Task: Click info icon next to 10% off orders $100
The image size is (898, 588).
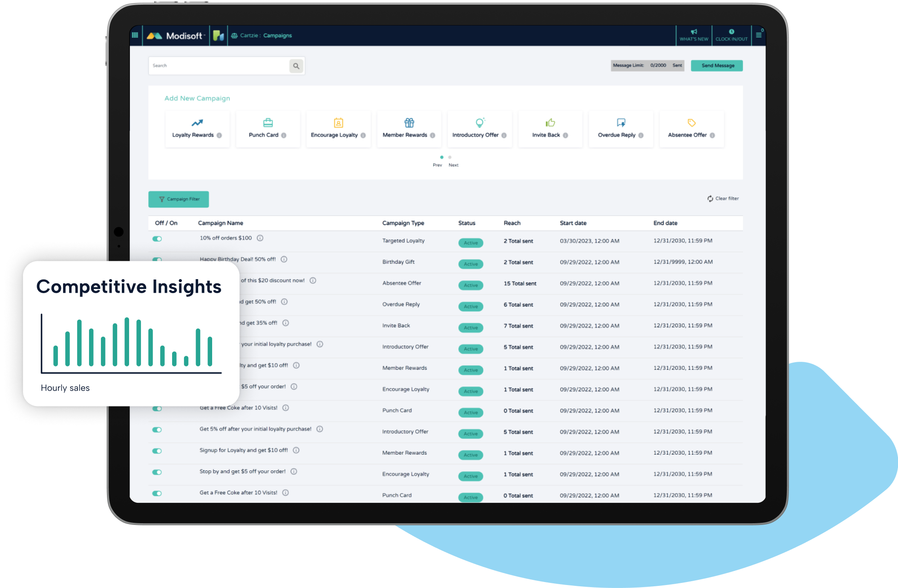Action: coord(260,238)
